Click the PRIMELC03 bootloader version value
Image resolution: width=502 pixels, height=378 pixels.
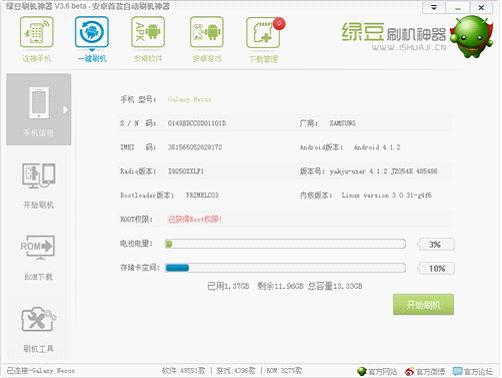(202, 195)
